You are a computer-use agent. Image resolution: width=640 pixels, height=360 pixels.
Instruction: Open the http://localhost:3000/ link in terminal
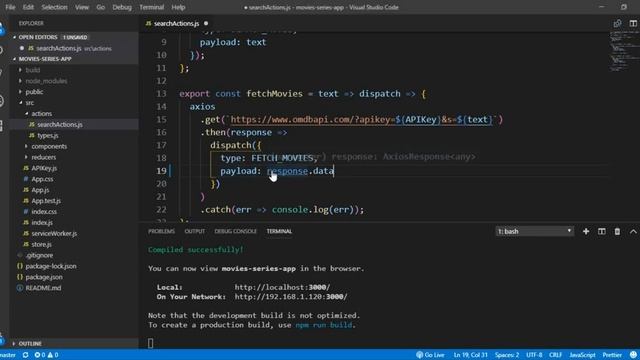point(282,287)
